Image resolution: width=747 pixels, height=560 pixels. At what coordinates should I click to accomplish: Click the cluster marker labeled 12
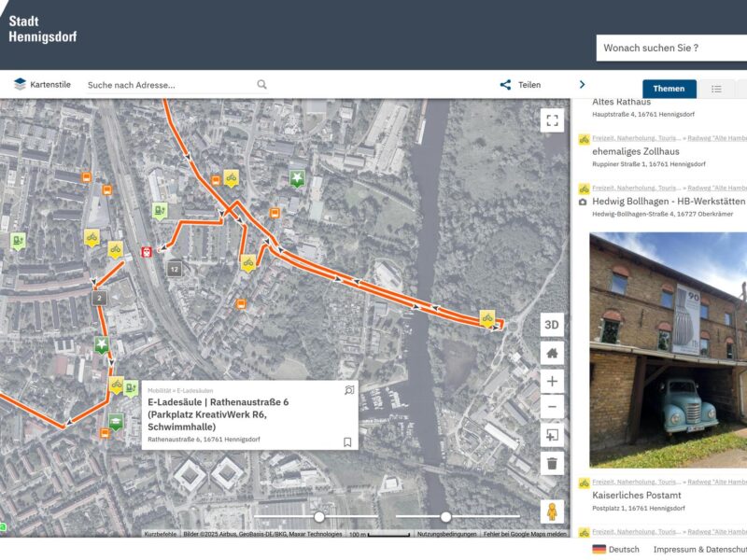click(175, 269)
